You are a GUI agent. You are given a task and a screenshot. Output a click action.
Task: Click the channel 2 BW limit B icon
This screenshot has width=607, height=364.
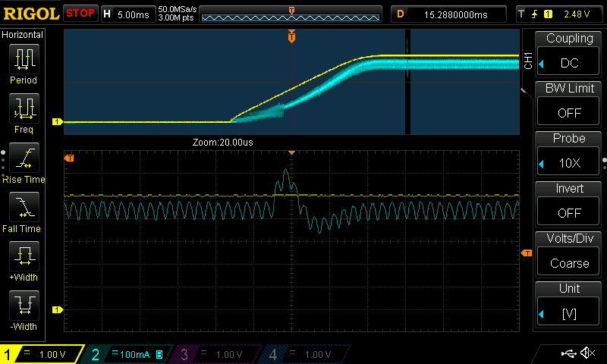pyautogui.click(x=159, y=354)
